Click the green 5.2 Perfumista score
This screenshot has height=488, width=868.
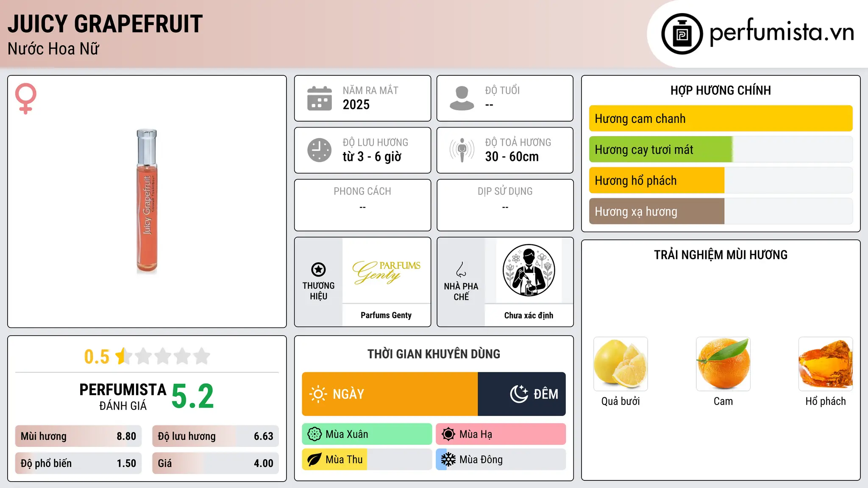[x=193, y=396]
